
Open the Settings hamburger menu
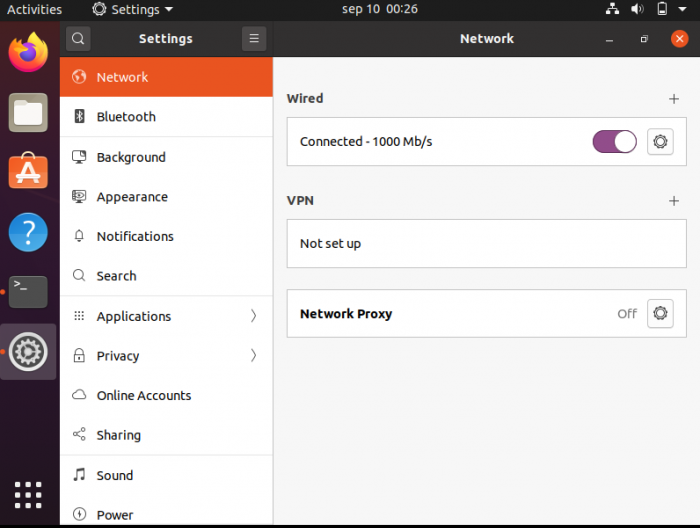click(x=254, y=39)
